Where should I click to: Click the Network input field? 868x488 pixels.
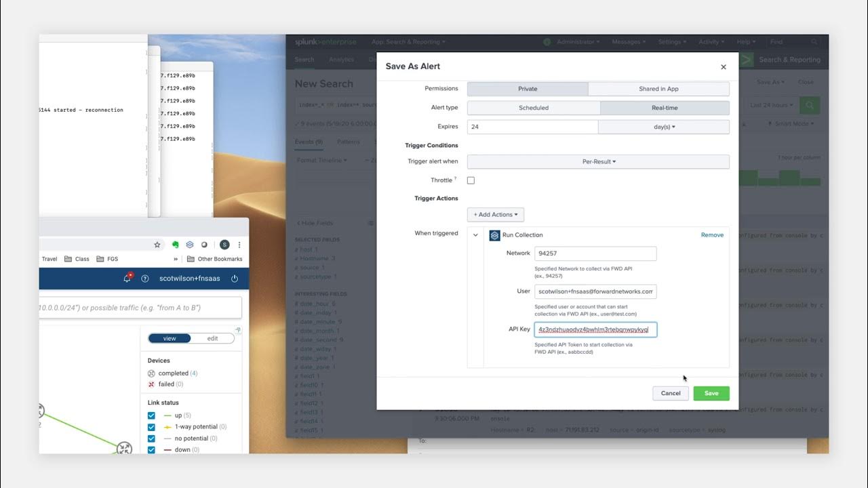(595, 253)
